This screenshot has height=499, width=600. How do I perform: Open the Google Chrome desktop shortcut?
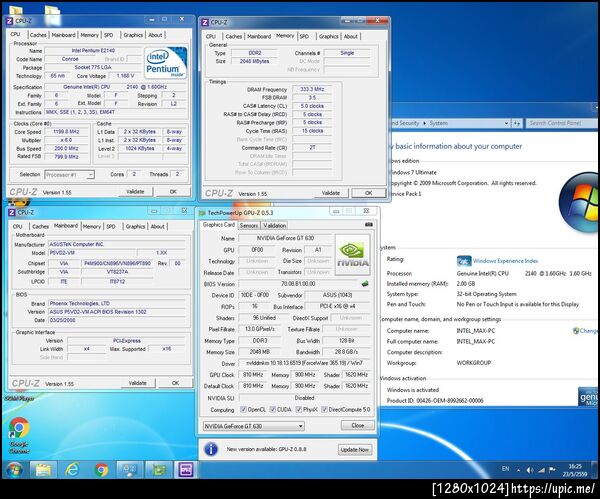(19, 435)
